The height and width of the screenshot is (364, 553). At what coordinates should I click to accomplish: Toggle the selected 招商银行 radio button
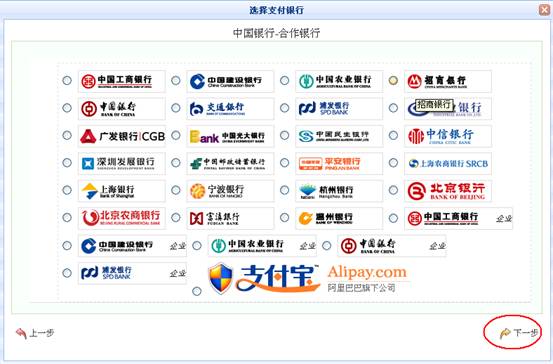coord(393,80)
